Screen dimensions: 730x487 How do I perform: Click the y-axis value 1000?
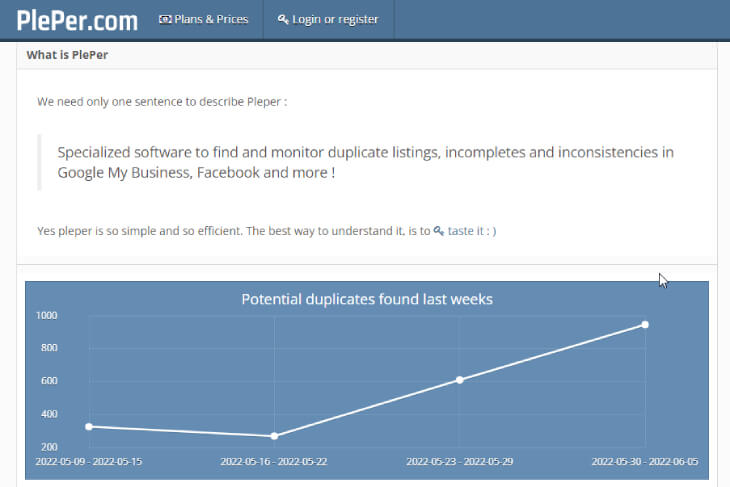point(47,315)
